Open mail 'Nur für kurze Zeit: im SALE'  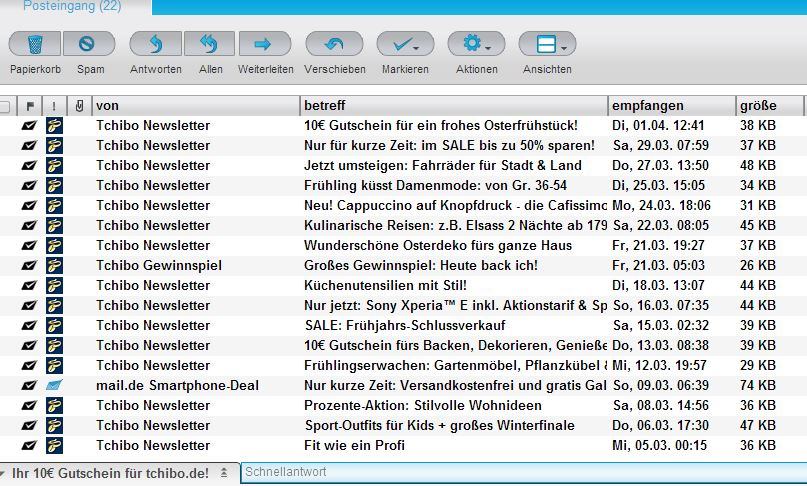[449, 146]
